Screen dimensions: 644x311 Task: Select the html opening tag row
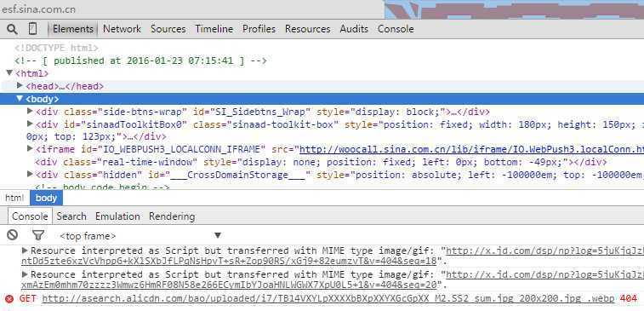point(32,73)
